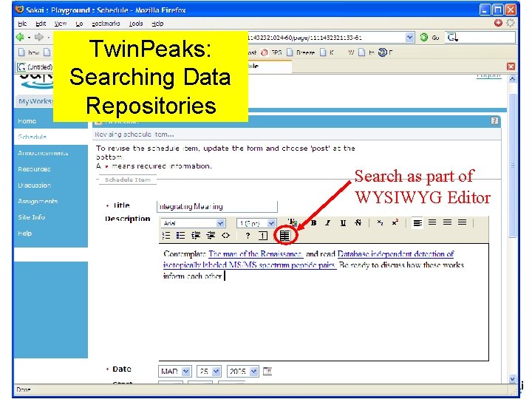Open the date calendar picker icon
Viewport: 532px width, 399px height.
(267, 371)
